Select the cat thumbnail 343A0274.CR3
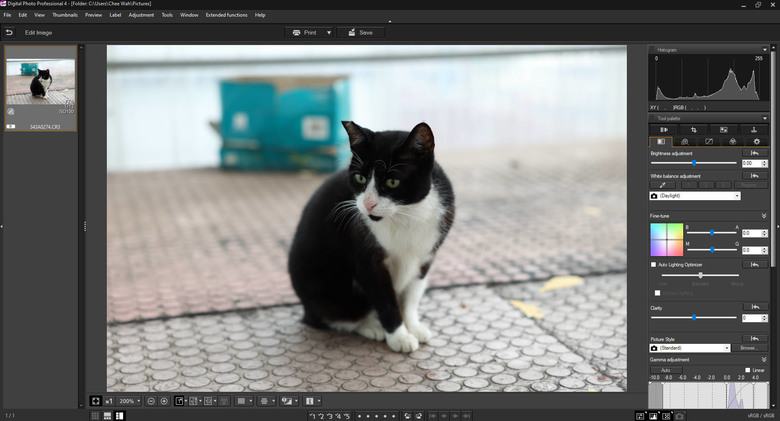The height and width of the screenshot is (421, 780). coord(41,89)
